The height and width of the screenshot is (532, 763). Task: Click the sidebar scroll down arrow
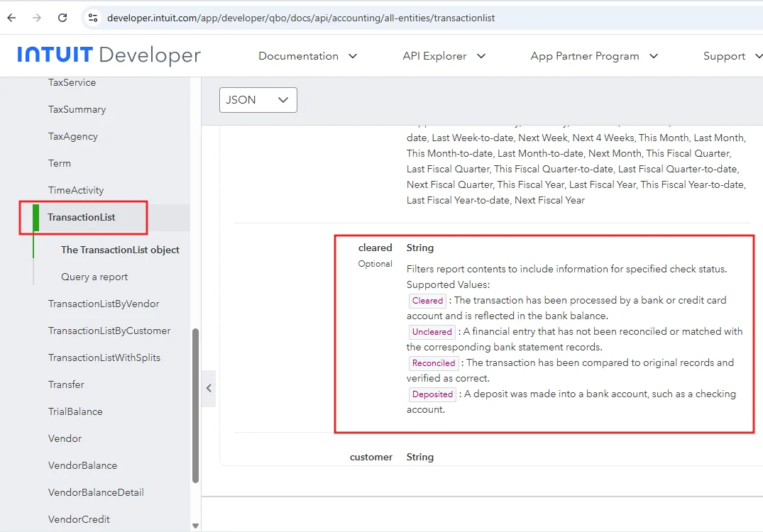[195, 526]
